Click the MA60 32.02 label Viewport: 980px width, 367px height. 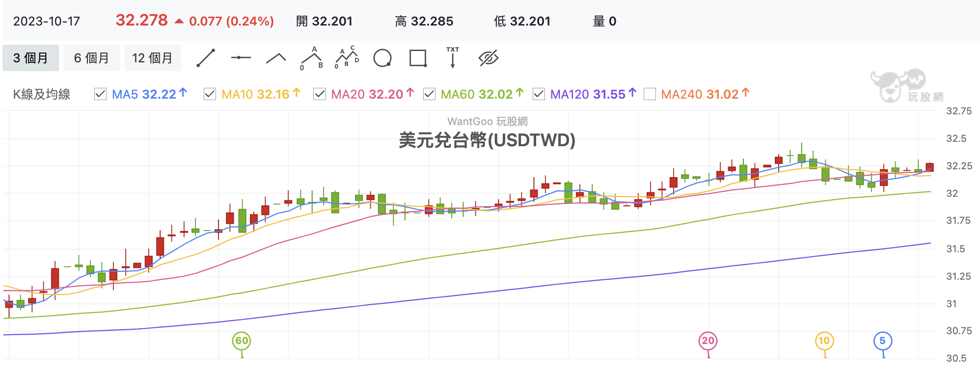[476, 94]
